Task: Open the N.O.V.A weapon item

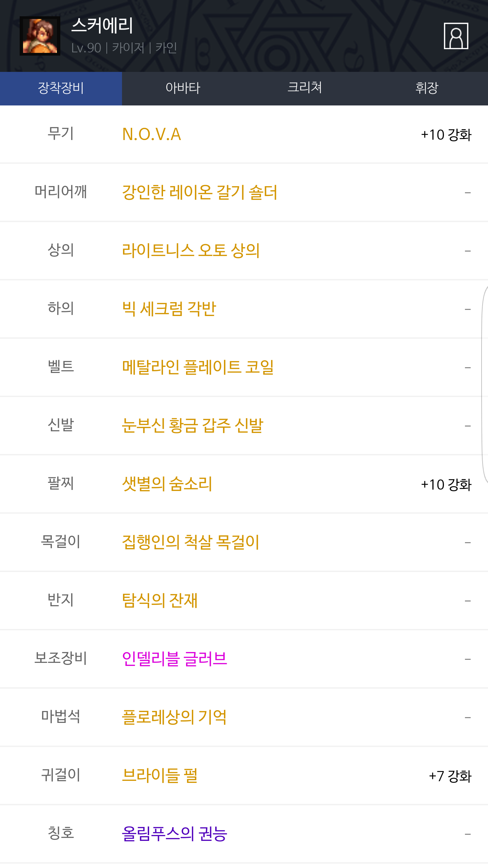Action: click(151, 134)
